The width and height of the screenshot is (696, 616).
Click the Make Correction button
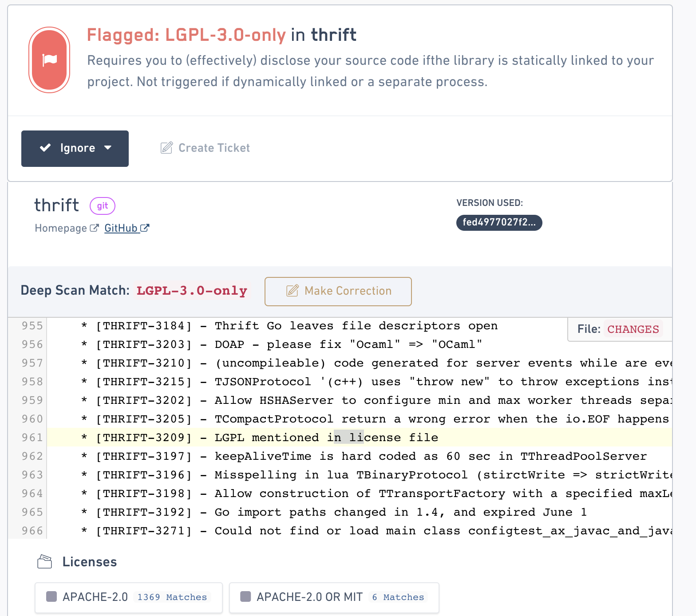pos(338,292)
